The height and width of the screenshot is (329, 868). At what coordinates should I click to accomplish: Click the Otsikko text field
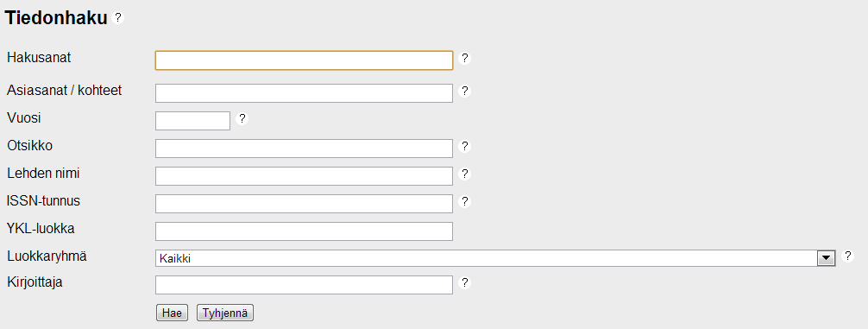[x=304, y=149]
